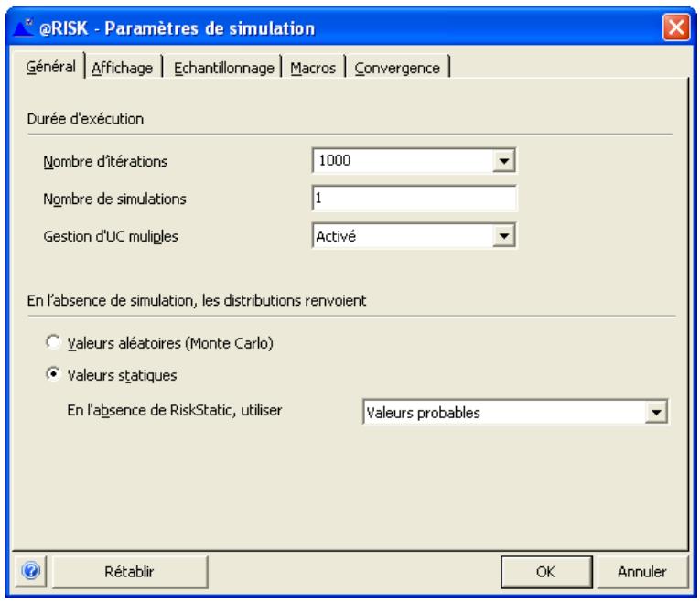The width and height of the screenshot is (700, 603).
Task: Expand the Gestion d'UC multiples dropdown
Action: click(x=501, y=236)
